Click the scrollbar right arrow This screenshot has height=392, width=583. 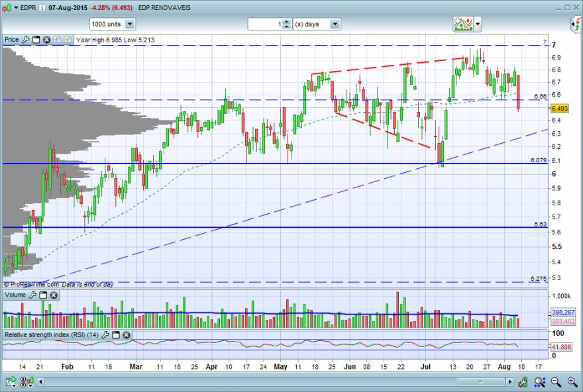point(509,382)
